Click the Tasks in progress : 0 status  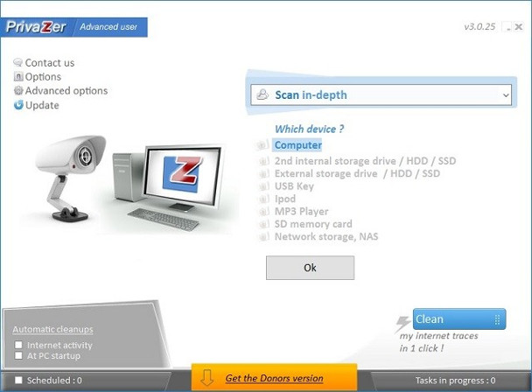pos(455,381)
